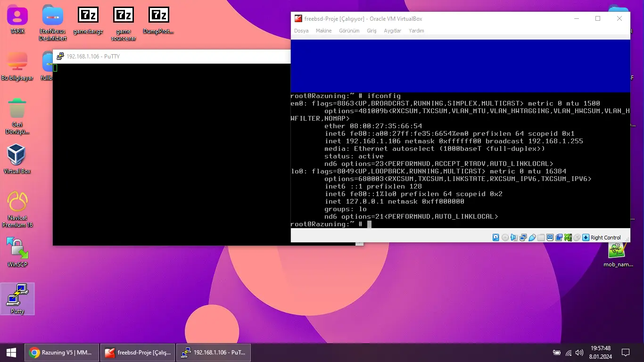Viewport: 644px width, 362px height.
Task: Minimize the VirtualBox window
Action: [577, 19]
